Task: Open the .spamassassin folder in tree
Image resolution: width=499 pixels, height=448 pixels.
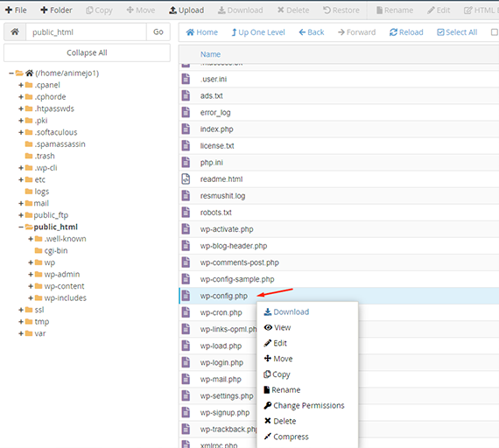Action: click(x=55, y=144)
